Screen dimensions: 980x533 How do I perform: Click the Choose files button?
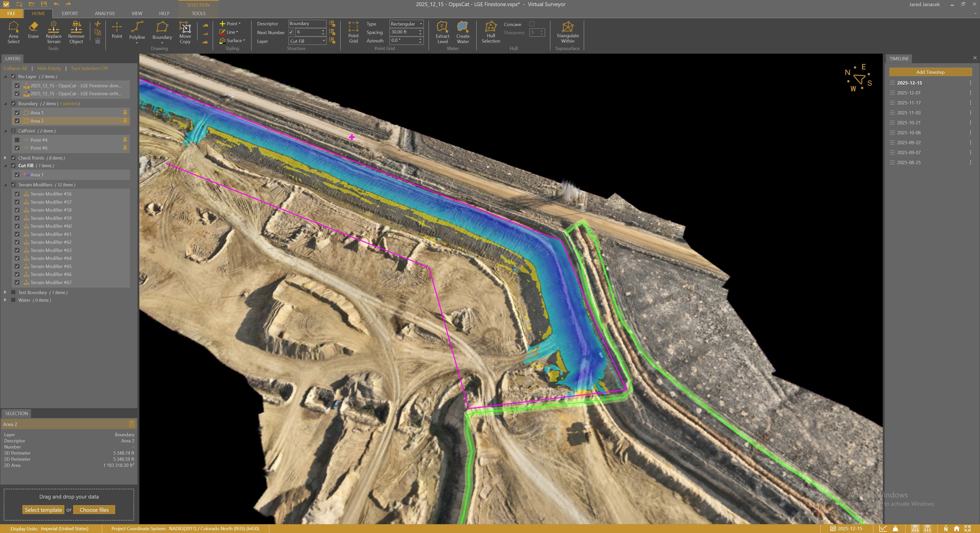pyautogui.click(x=94, y=510)
